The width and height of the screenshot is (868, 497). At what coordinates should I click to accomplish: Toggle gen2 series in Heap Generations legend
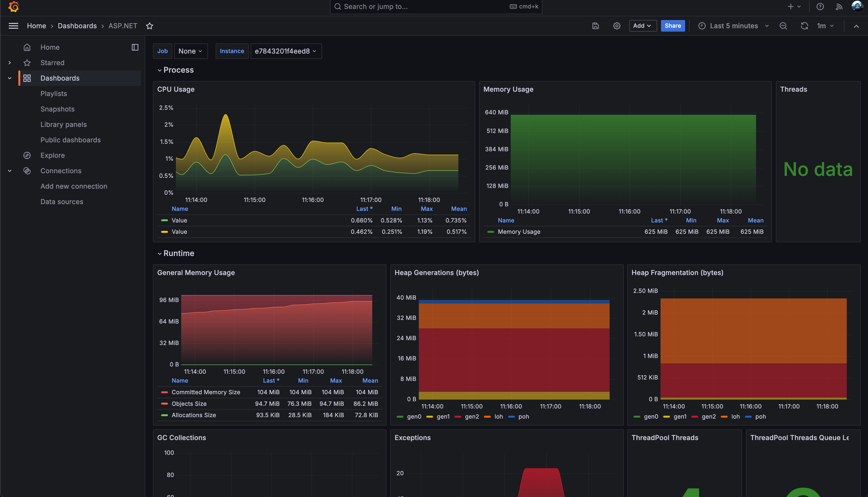click(x=471, y=416)
